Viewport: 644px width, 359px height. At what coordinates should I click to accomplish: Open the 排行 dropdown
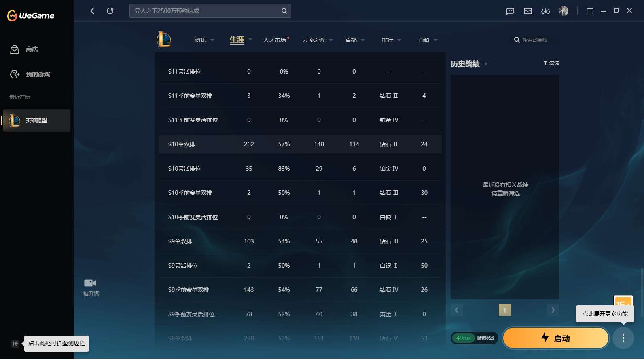pyautogui.click(x=392, y=40)
